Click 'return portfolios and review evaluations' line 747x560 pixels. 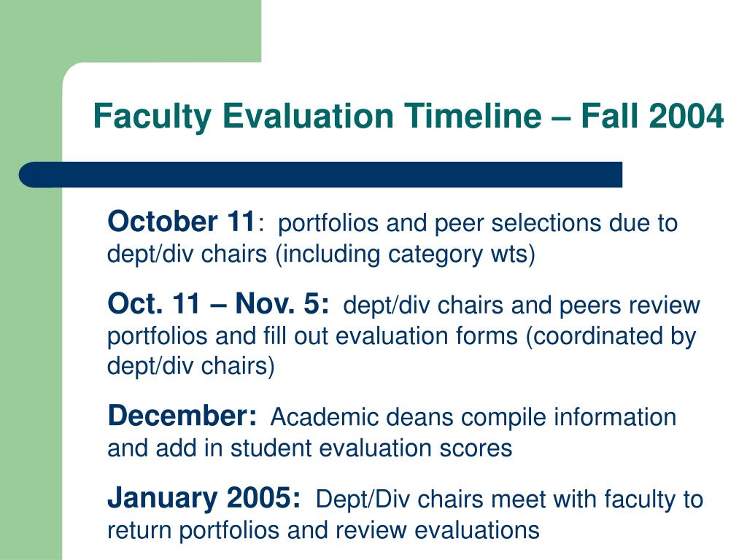[323, 531]
